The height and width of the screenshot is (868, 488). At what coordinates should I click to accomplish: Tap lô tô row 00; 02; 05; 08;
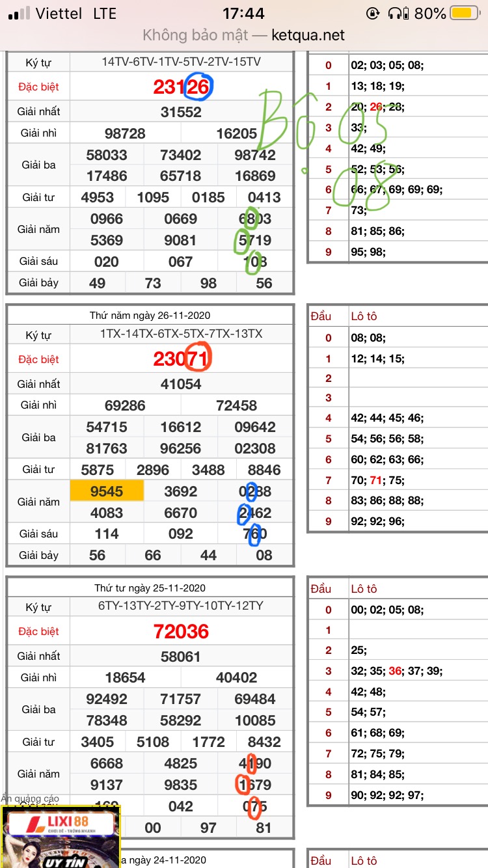(x=388, y=610)
